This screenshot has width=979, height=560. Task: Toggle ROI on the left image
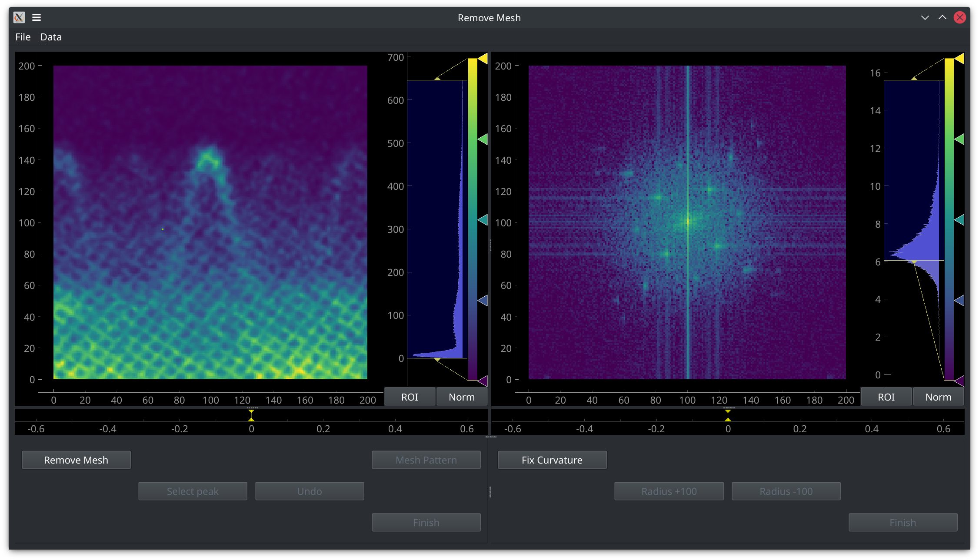(410, 397)
